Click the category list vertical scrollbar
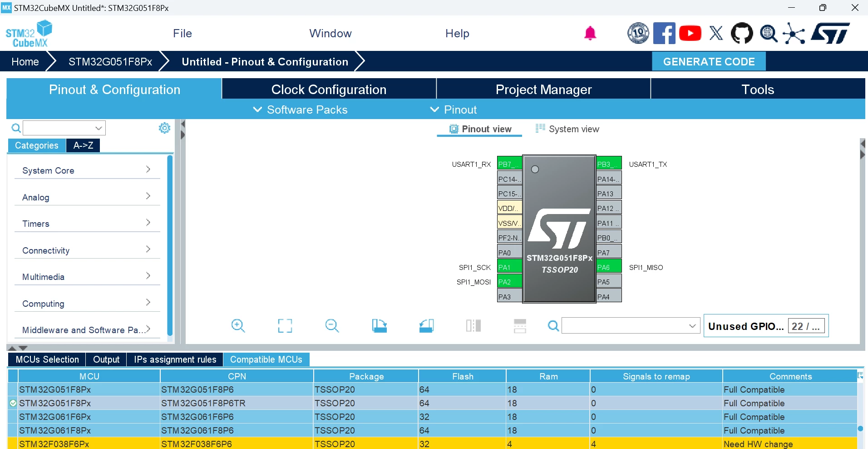This screenshot has width=868, height=449. 170,245
